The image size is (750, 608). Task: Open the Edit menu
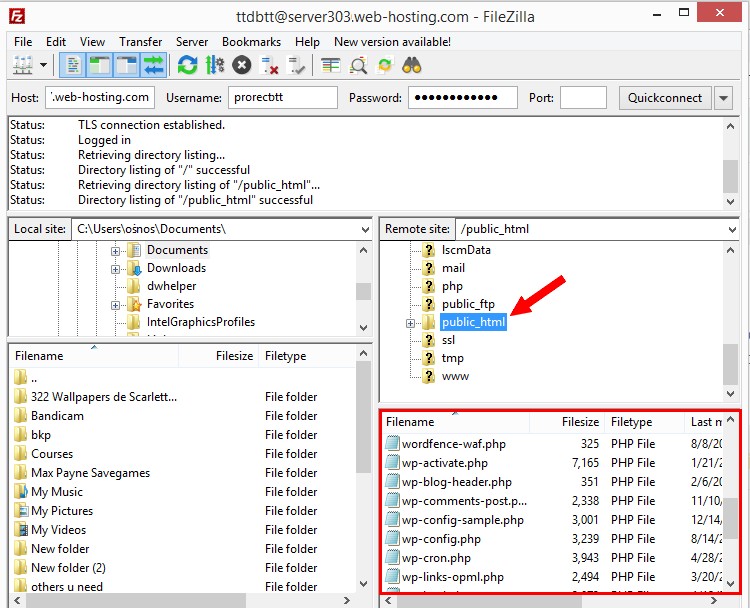click(x=56, y=42)
